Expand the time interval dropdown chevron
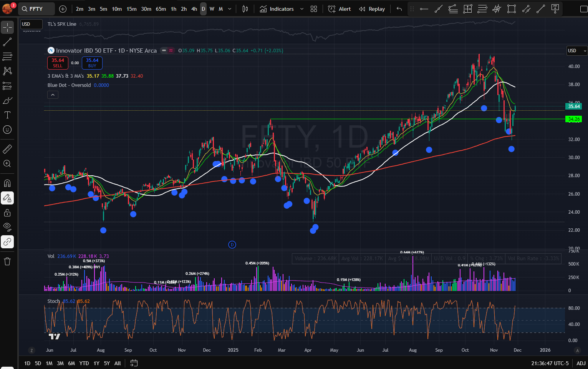The height and width of the screenshot is (369, 588). (230, 9)
